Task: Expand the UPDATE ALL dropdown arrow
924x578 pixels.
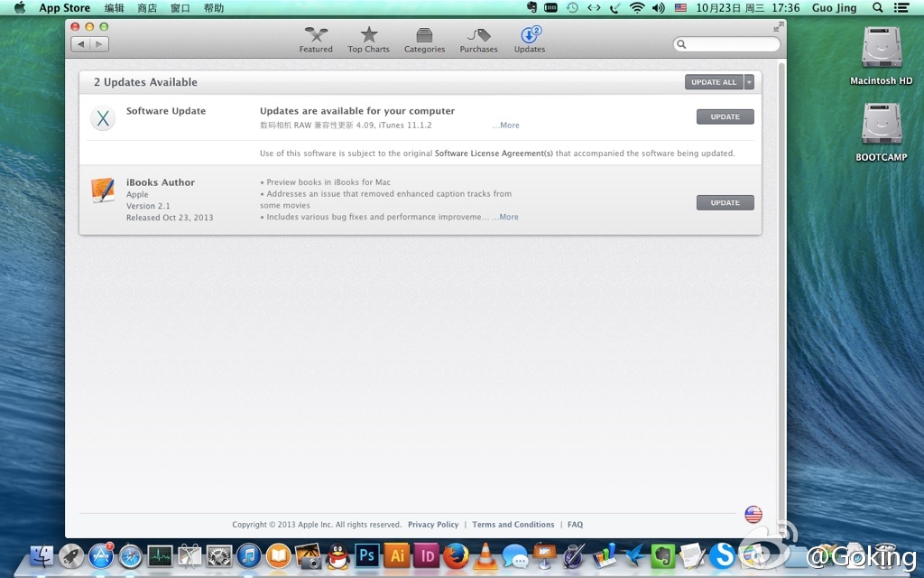Action: click(749, 82)
